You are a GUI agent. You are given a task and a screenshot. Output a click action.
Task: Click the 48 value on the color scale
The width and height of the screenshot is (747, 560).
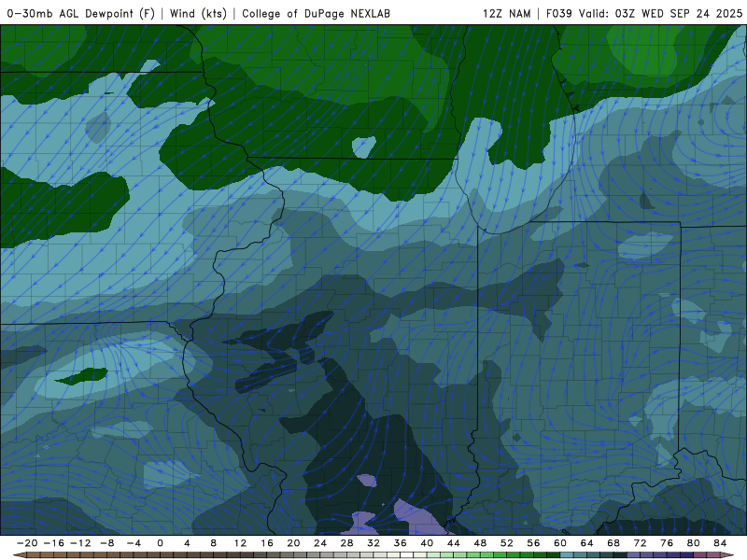point(480,543)
